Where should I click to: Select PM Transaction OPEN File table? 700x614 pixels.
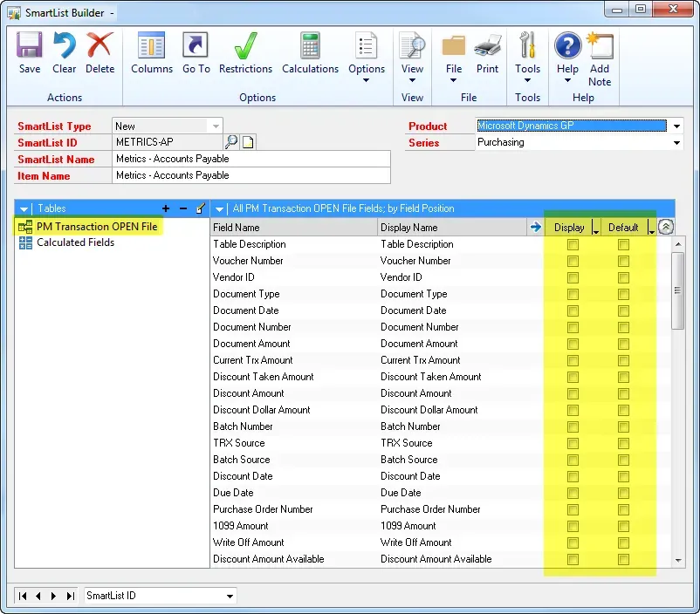96,227
